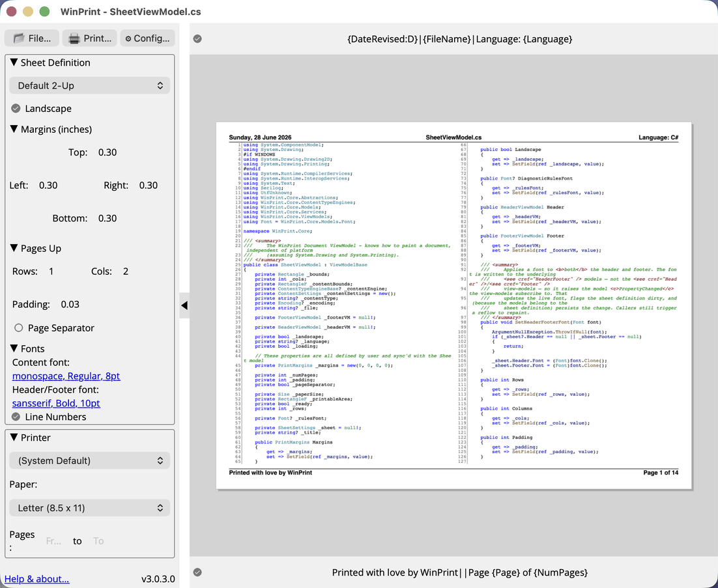
Task: Open the Default 2-Up sheet dropdown
Action: (90, 85)
